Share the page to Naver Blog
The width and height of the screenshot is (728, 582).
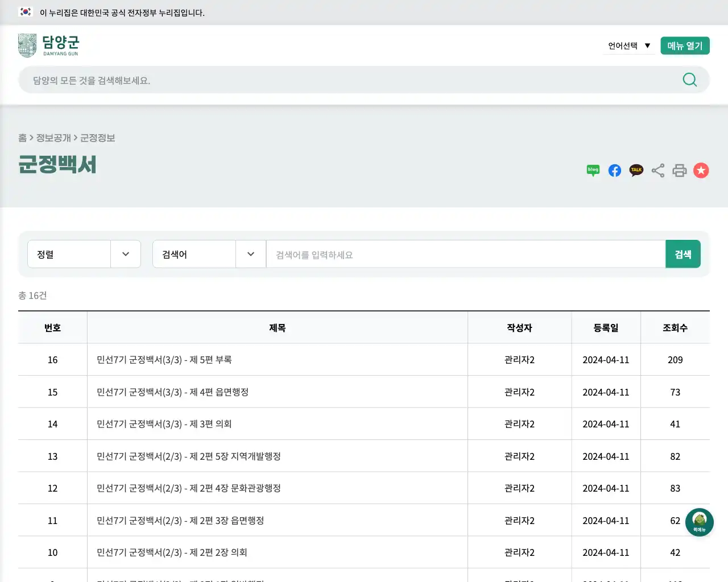point(593,170)
